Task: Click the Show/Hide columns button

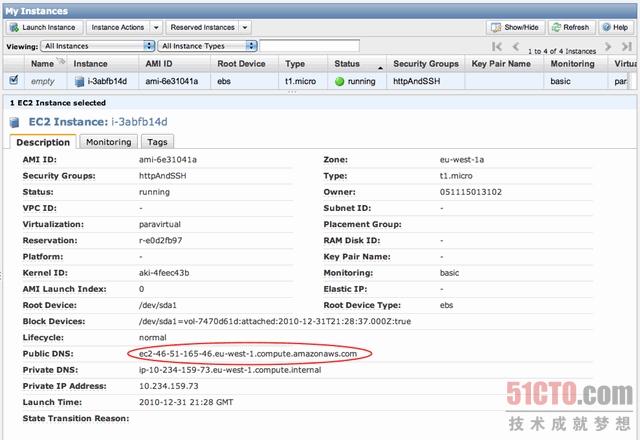Action: (x=515, y=27)
